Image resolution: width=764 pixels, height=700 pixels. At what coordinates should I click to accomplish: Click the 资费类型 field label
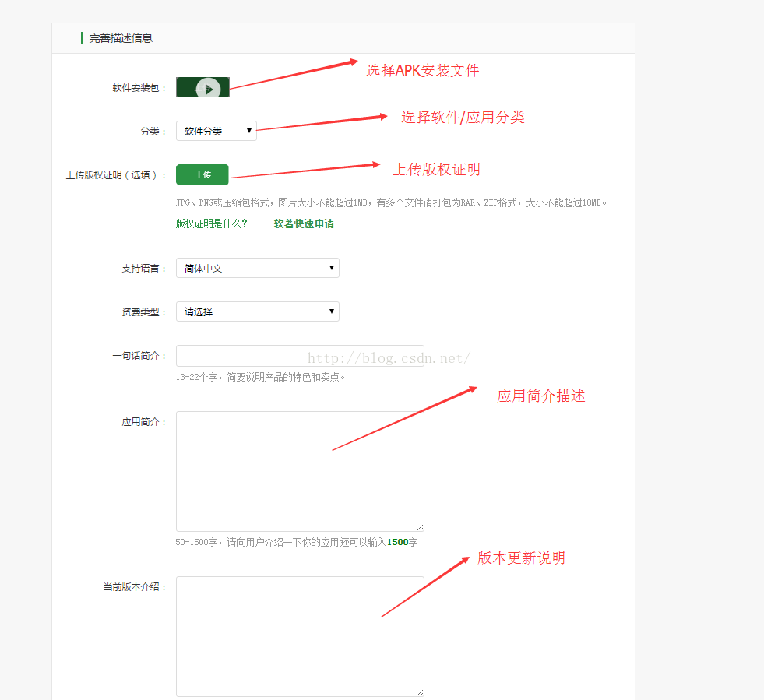(x=144, y=312)
